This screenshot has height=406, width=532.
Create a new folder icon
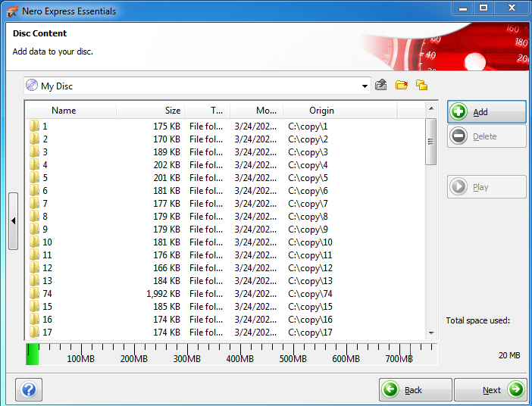click(402, 85)
